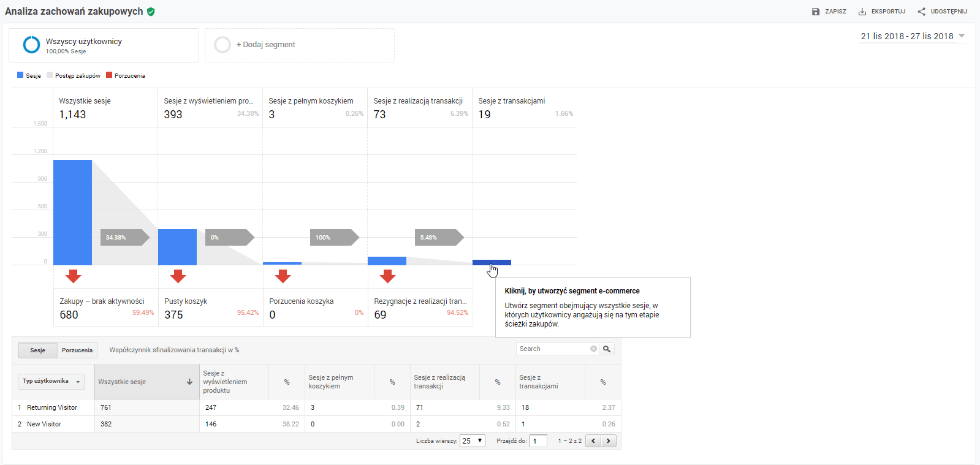980x465 pixels.
Task: Click the green verified shield icon
Action: click(151, 12)
